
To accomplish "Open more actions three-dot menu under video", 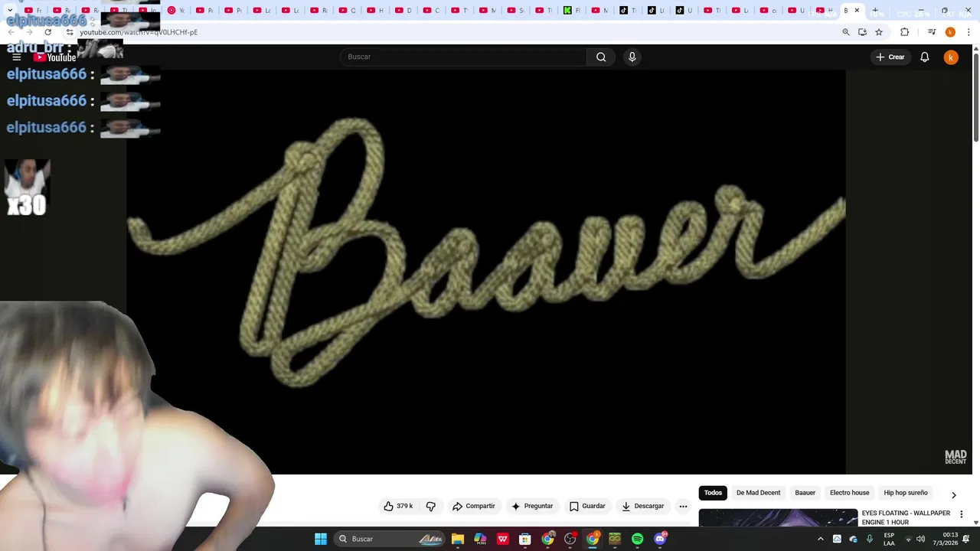I will (683, 506).
